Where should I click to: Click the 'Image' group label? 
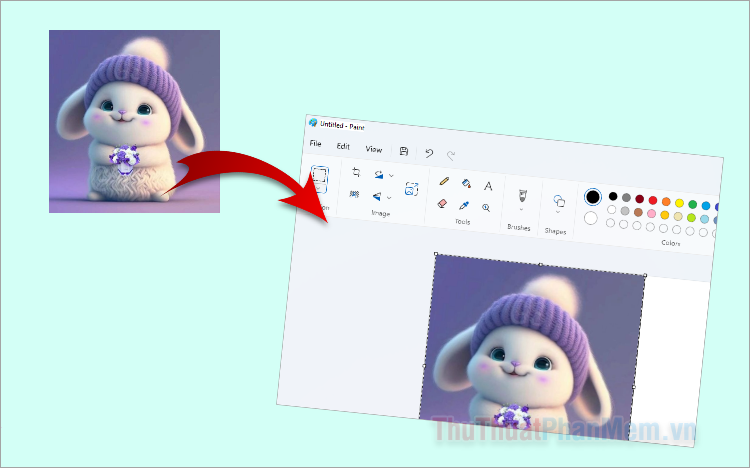(381, 213)
